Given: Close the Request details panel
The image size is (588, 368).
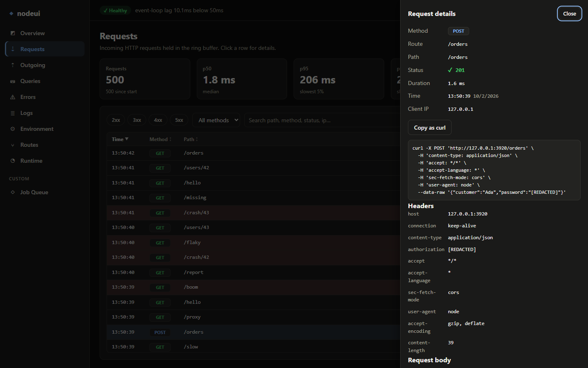Looking at the screenshot, I should (x=570, y=13).
